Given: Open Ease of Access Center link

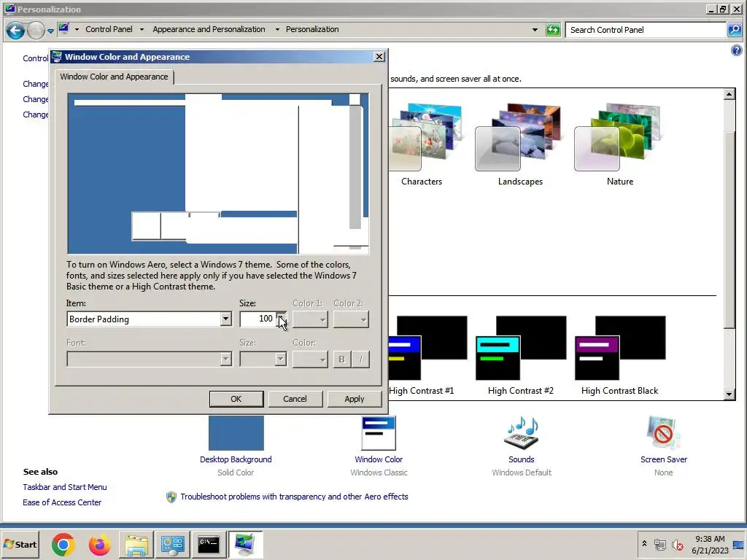Looking at the screenshot, I should pos(62,502).
